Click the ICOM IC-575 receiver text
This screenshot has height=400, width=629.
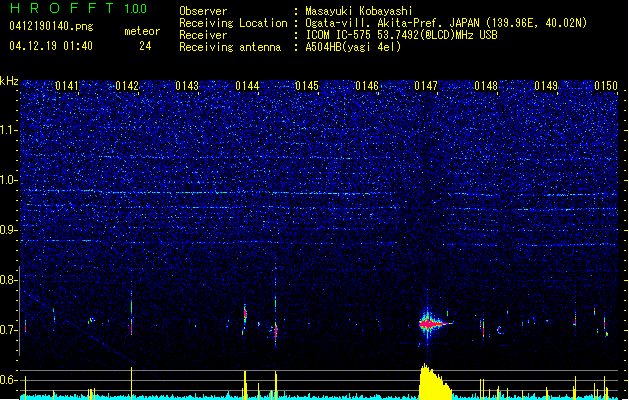pyautogui.click(x=401, y=35)
